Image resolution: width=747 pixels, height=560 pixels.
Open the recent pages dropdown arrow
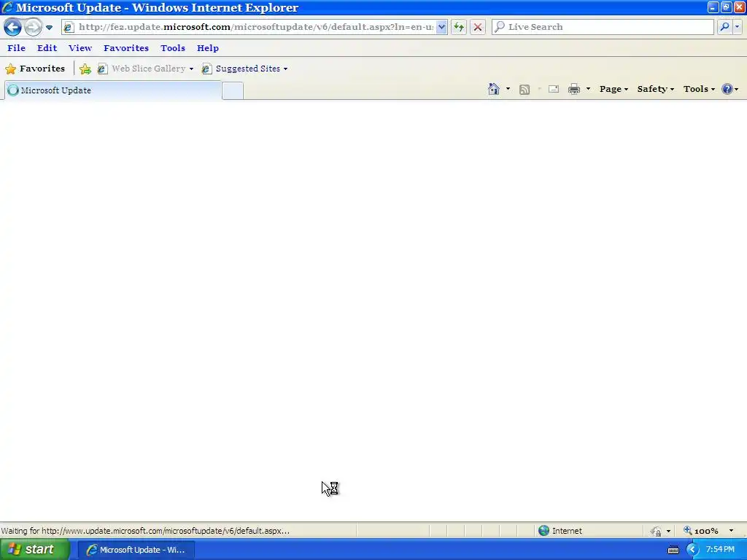pos(49,28)
